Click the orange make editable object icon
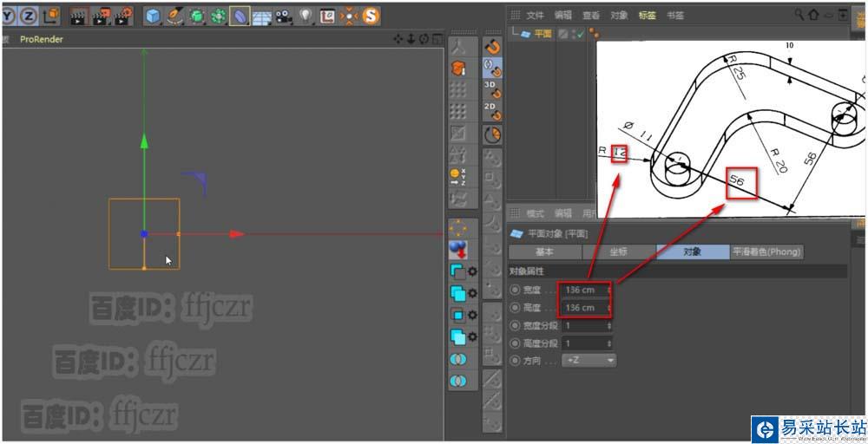868x444 pixels. [x=458, y=69]
